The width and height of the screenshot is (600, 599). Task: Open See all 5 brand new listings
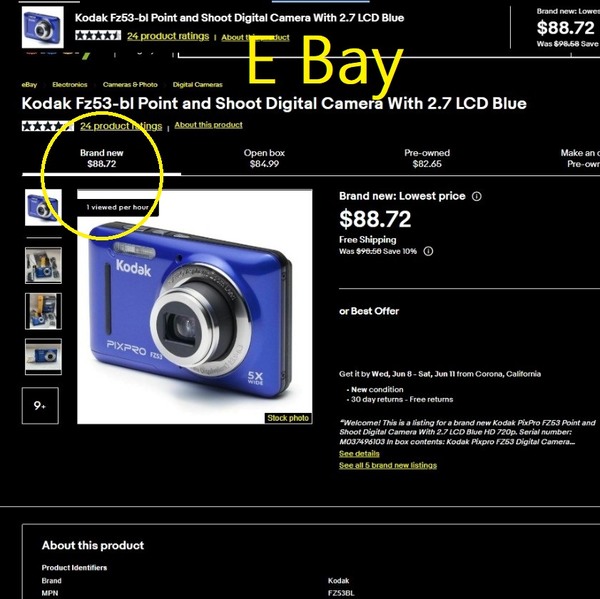click(388, 465)
